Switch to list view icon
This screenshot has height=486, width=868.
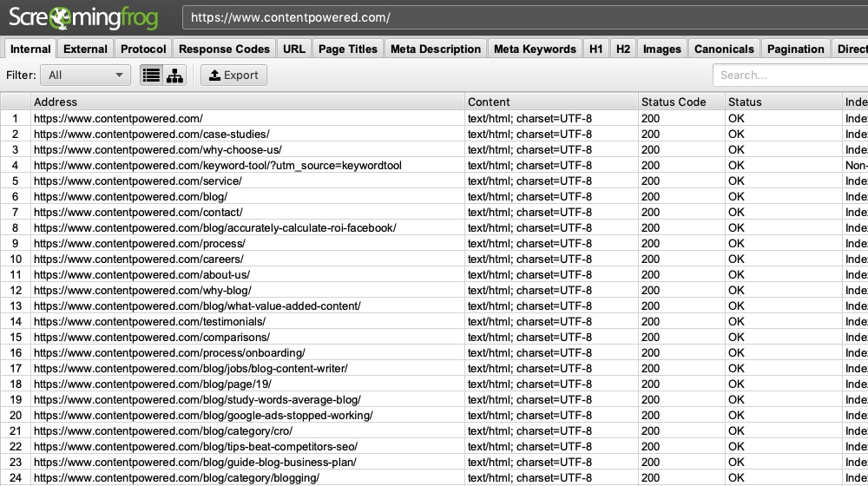[x=151, y=76]
